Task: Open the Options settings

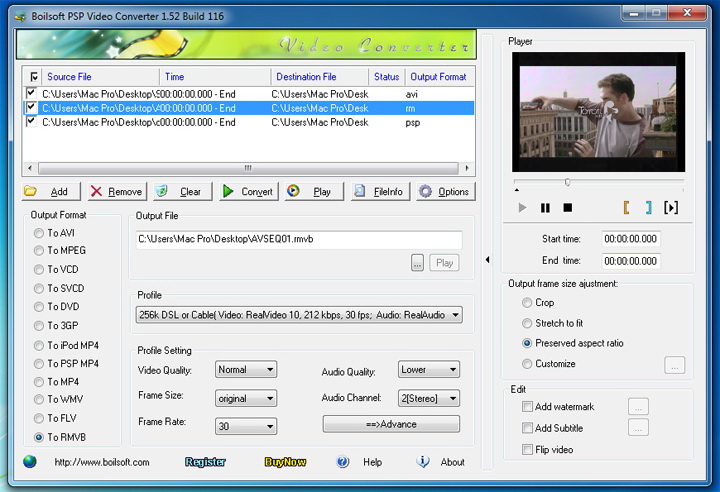Action: (x=443, y=191)
